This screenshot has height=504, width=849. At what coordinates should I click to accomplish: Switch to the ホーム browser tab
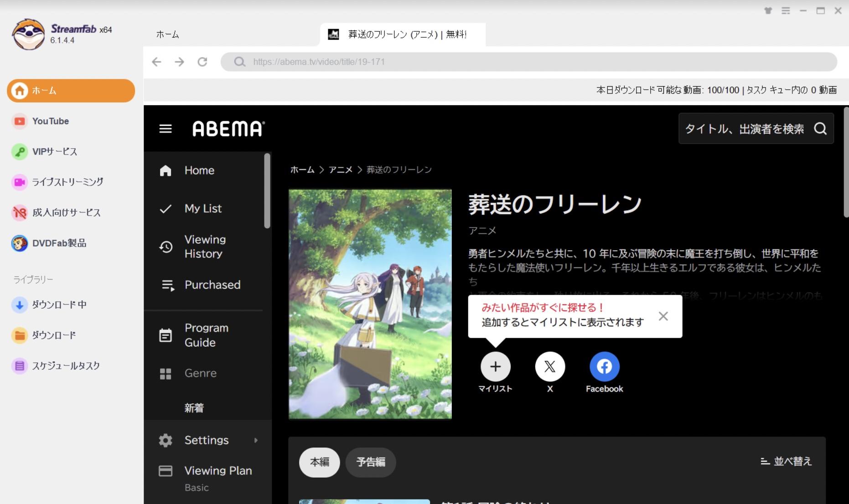[167, 35]
